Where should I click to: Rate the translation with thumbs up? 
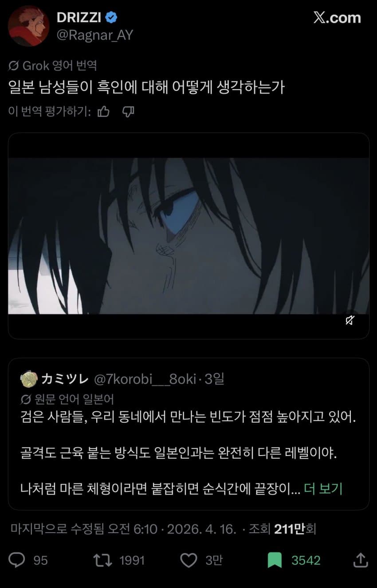103,112
